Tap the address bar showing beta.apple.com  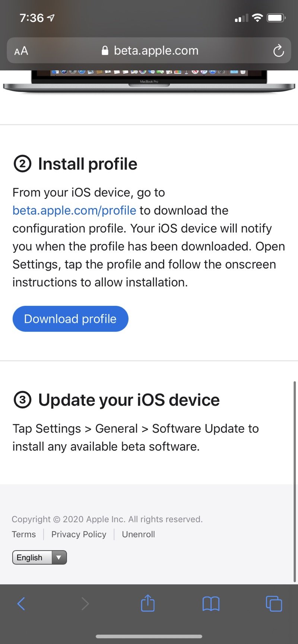coord(156,51)
